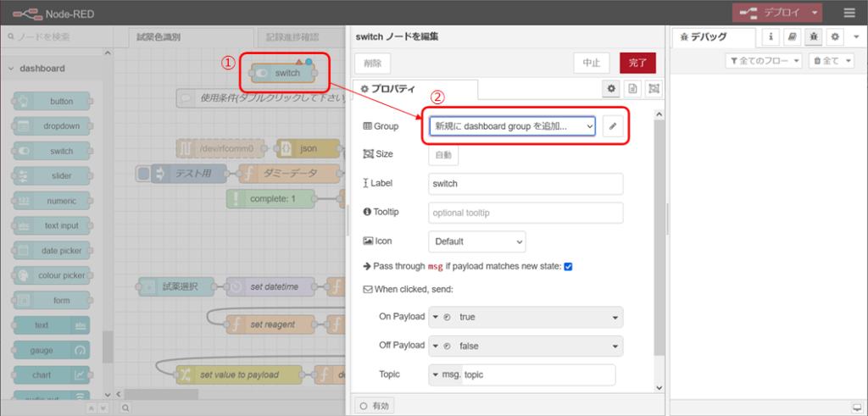This screenshot has width=868, height=416.
Task: Open the info sidebar tab icon
Action: [771, 37]
